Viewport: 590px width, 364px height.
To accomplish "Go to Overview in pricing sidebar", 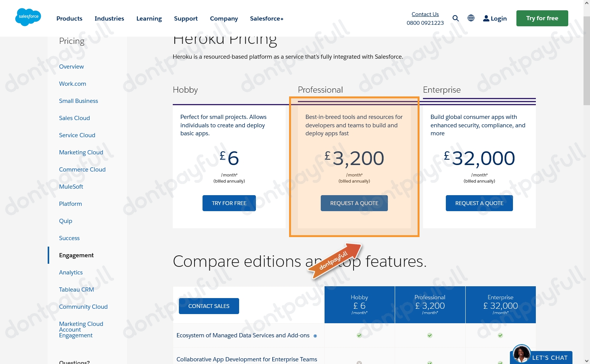I will tap(71, 66).
